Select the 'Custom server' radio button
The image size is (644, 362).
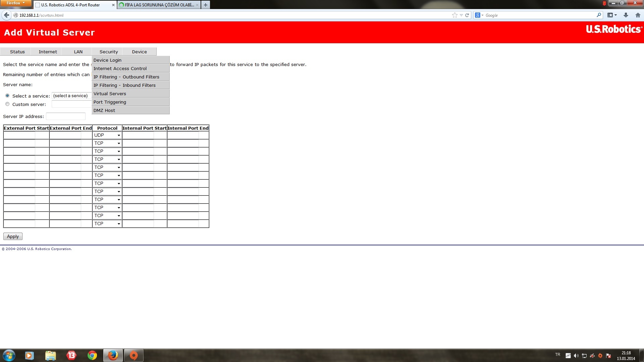7,104
